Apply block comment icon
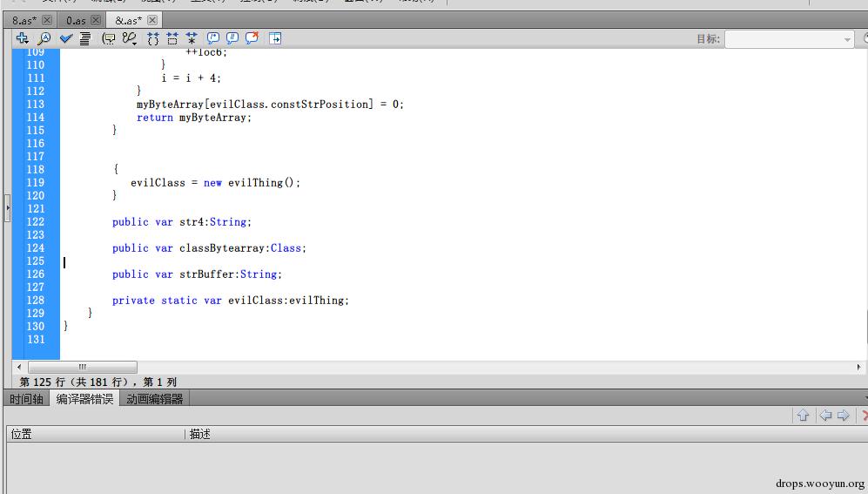The width and height of the screenshot is (868, 494). tap(213, 37)
